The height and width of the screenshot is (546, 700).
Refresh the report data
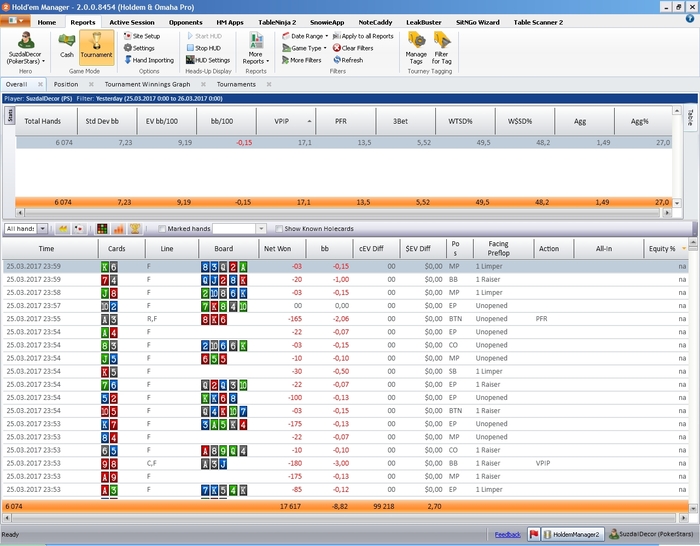[x=348, y=60]
